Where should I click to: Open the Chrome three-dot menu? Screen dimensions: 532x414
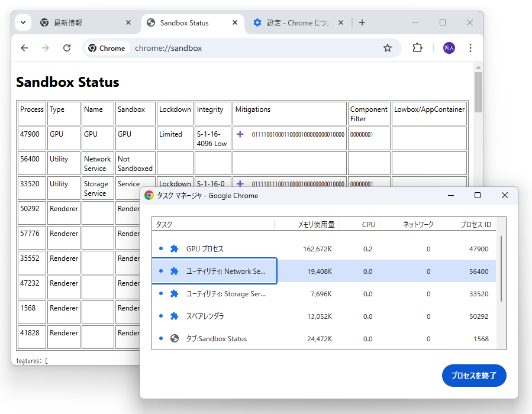(x=470, y=48)
